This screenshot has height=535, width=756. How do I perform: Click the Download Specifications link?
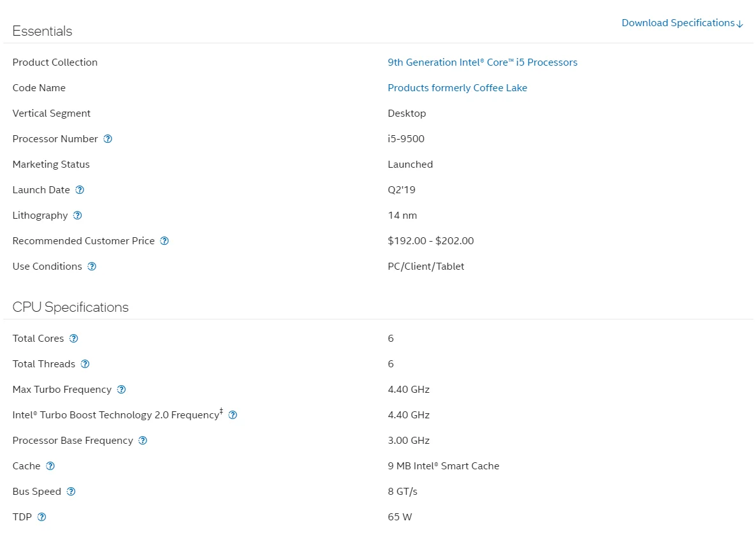point(682,23)
